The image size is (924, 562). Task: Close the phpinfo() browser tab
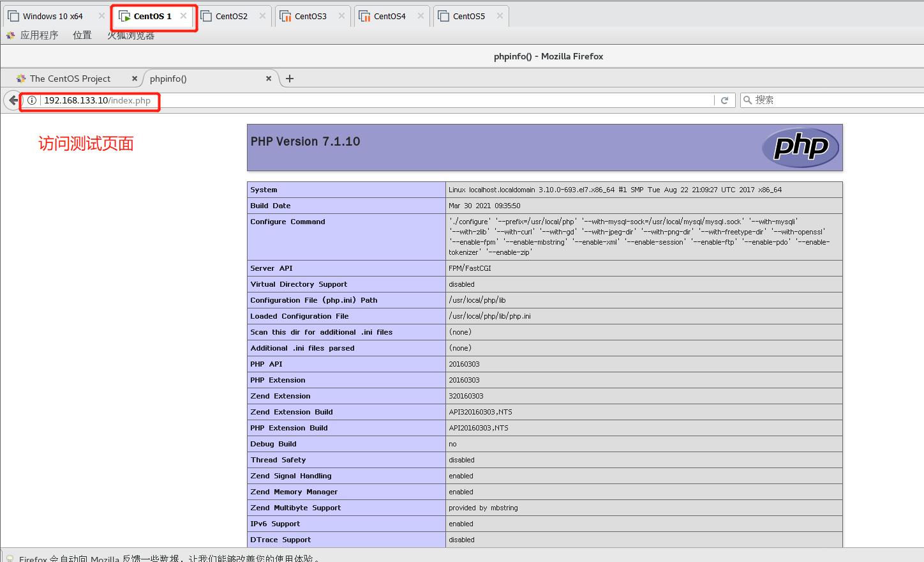click(269, 79)
